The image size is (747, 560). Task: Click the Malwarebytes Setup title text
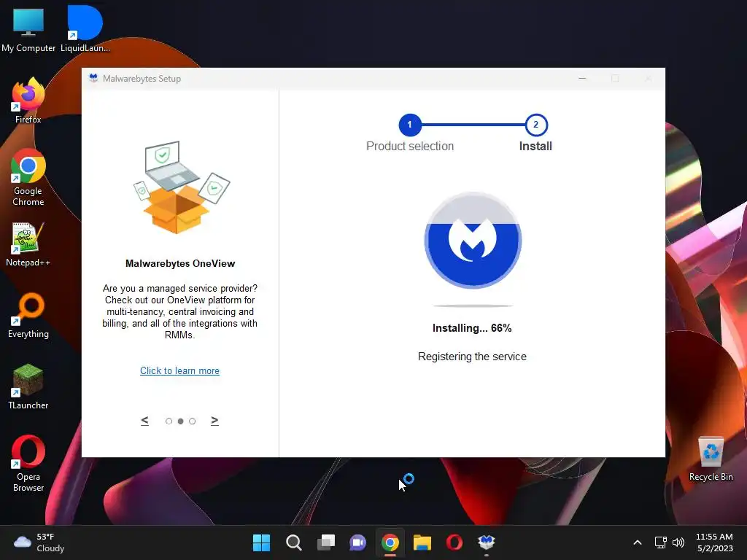(142, 79)
